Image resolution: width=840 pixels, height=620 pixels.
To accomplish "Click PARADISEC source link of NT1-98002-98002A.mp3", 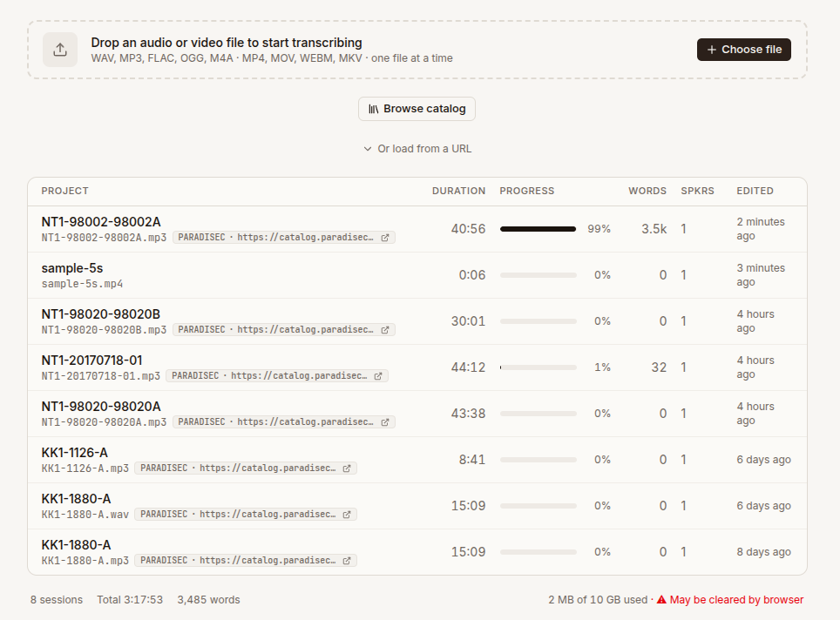I will click(284, 237).
